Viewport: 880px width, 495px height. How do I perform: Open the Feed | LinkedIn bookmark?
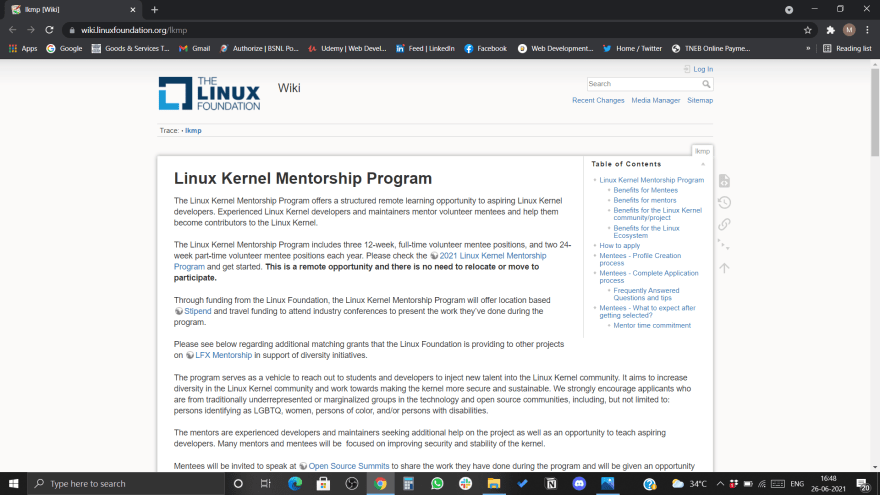pyautogui.click(x=425, y=49)
